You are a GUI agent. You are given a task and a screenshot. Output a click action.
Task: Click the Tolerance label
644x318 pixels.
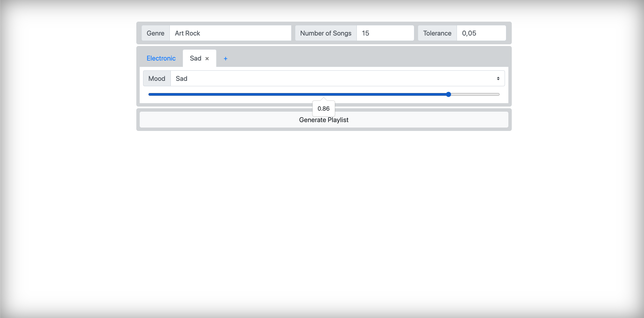[437, 33]
